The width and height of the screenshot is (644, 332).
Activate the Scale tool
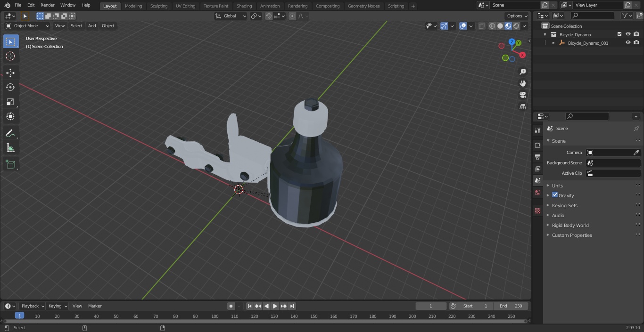pyautogui.click(x=10, y=102)
